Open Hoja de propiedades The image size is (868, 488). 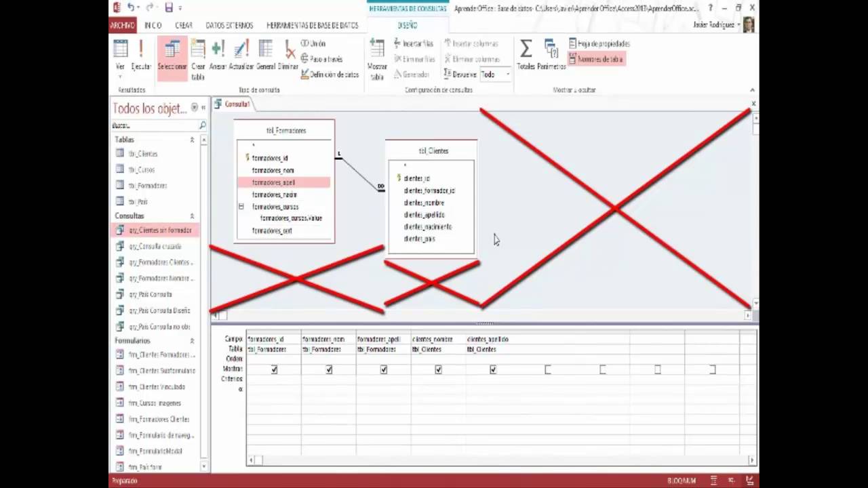tap(599, 44)
